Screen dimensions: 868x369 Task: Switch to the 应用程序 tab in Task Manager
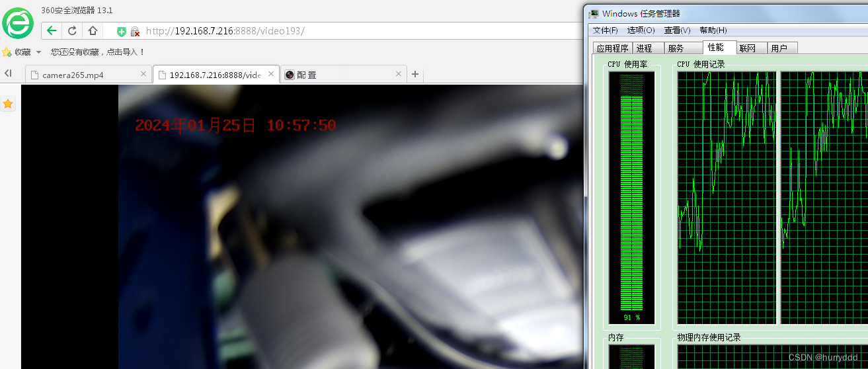coord(613,48)
